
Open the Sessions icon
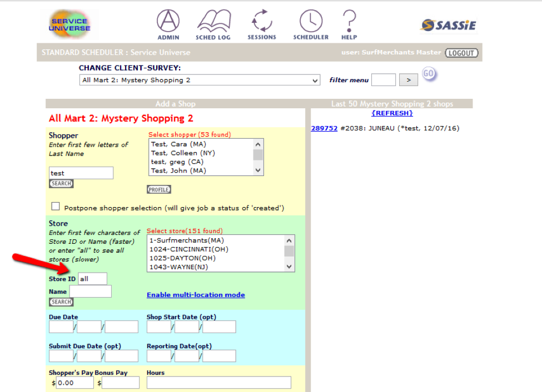point(262,24)
